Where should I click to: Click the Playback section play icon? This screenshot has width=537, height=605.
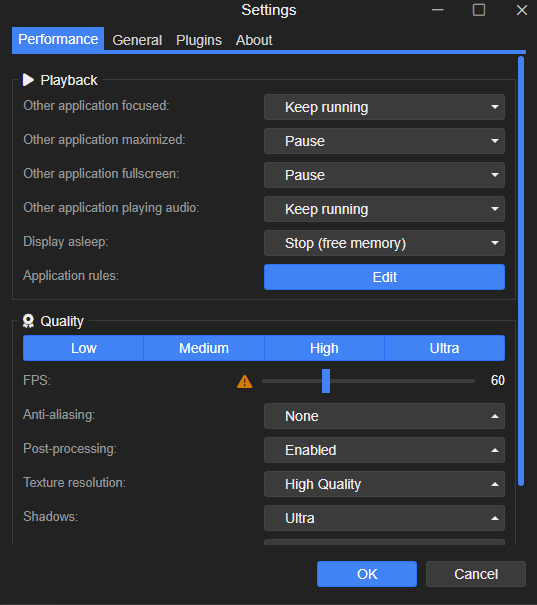pos(28,80)
